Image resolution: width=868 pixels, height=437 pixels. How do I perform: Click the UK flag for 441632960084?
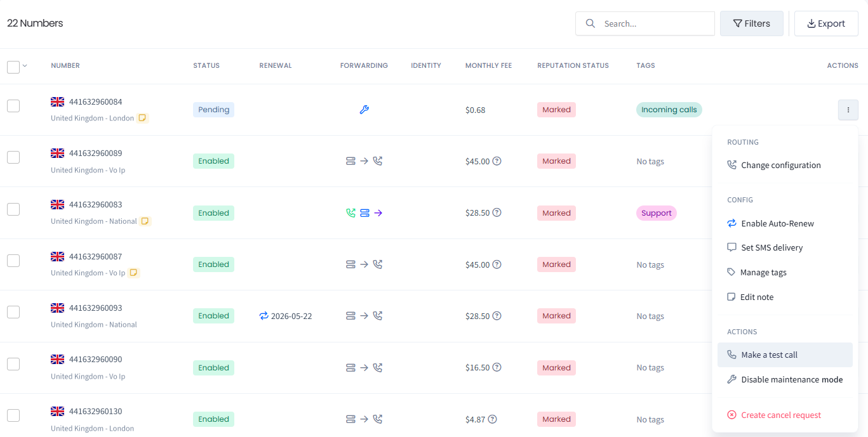(x=58, y=101)
